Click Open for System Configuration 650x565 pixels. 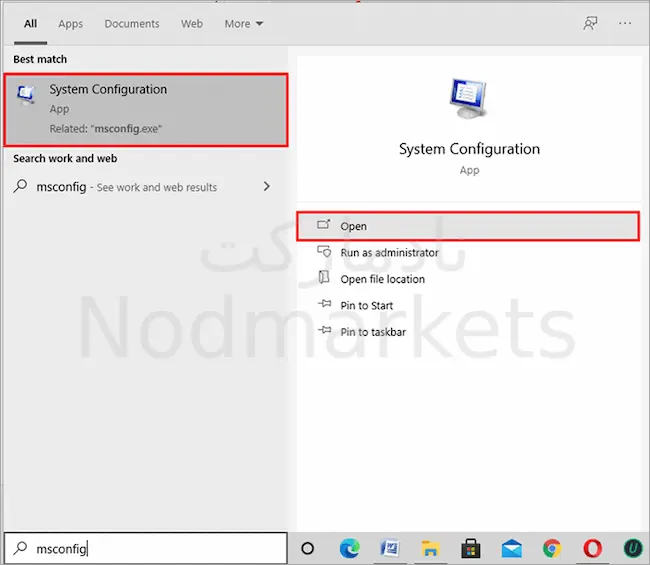468,226
